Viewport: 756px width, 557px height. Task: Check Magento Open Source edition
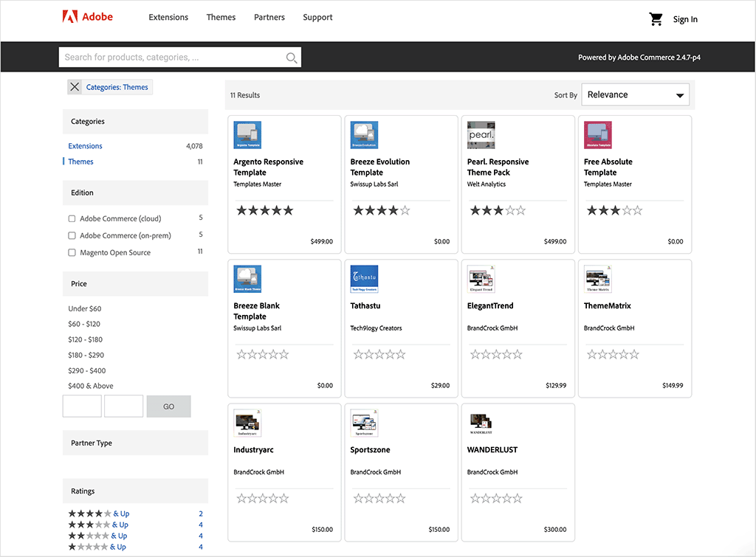72,252
